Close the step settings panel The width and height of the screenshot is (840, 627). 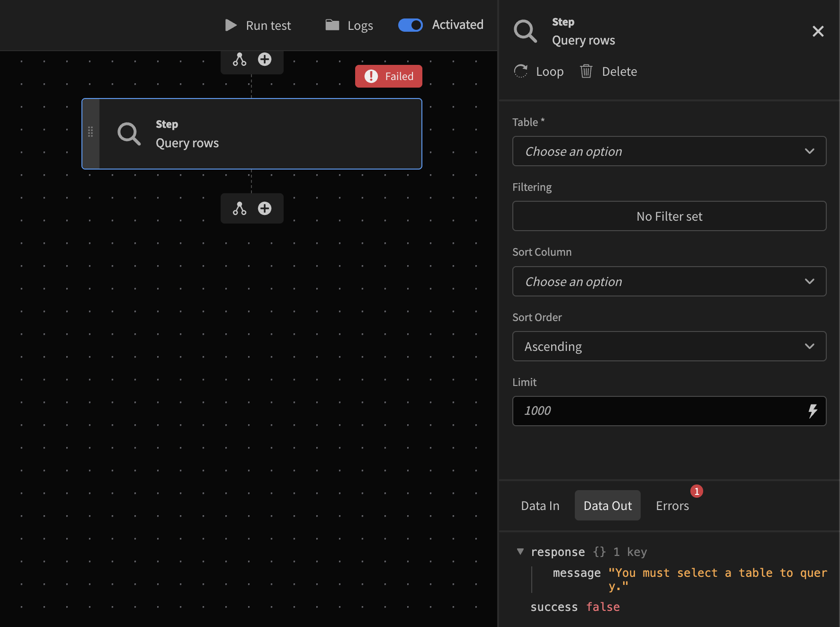(x=818, y=31)
